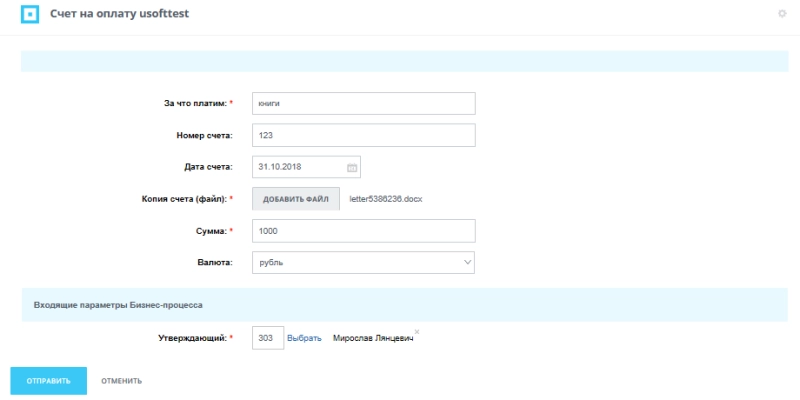Click the ДОБАВИТЬ ФАЙЛ button

coord(296,199)
